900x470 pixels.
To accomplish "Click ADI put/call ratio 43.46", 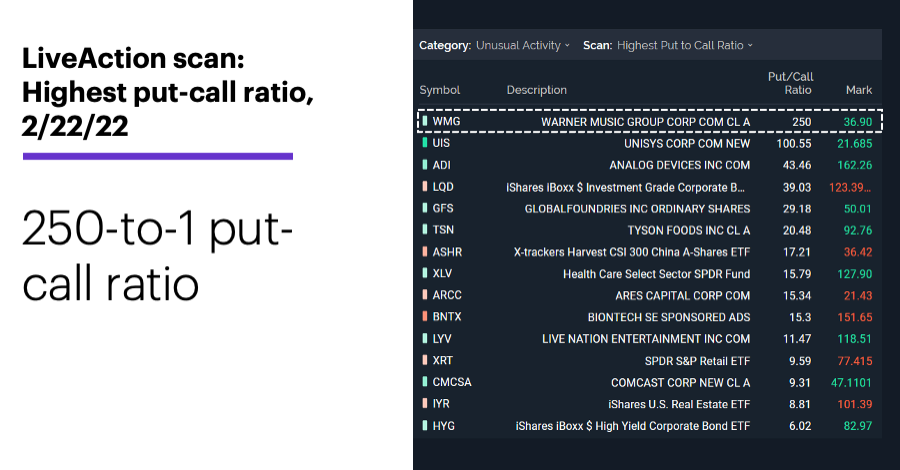I will (797, 165).
